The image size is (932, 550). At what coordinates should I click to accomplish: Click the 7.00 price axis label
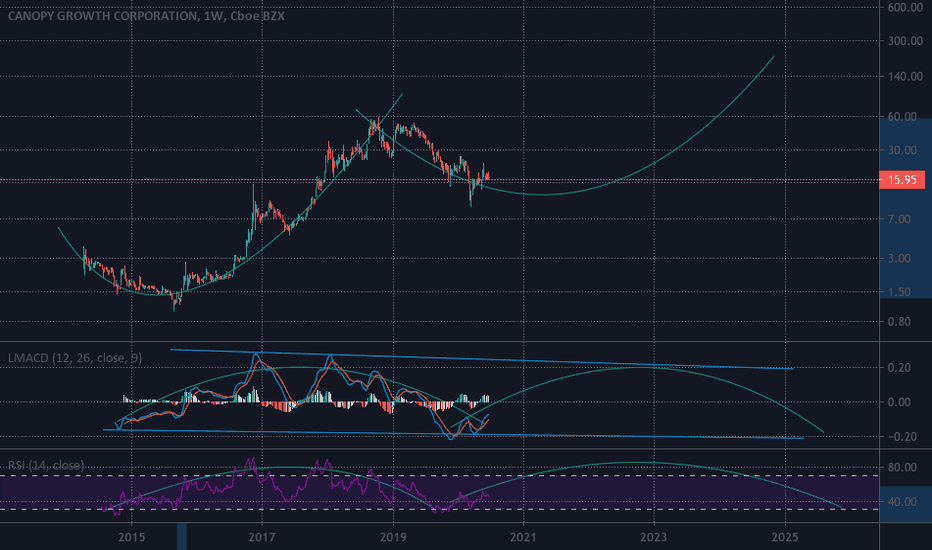click(x=899, y=219)
